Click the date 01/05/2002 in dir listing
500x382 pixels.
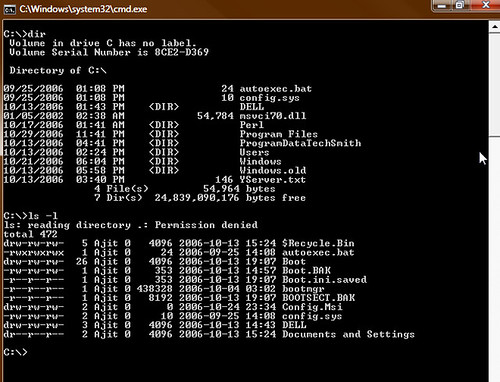(33, 116)
